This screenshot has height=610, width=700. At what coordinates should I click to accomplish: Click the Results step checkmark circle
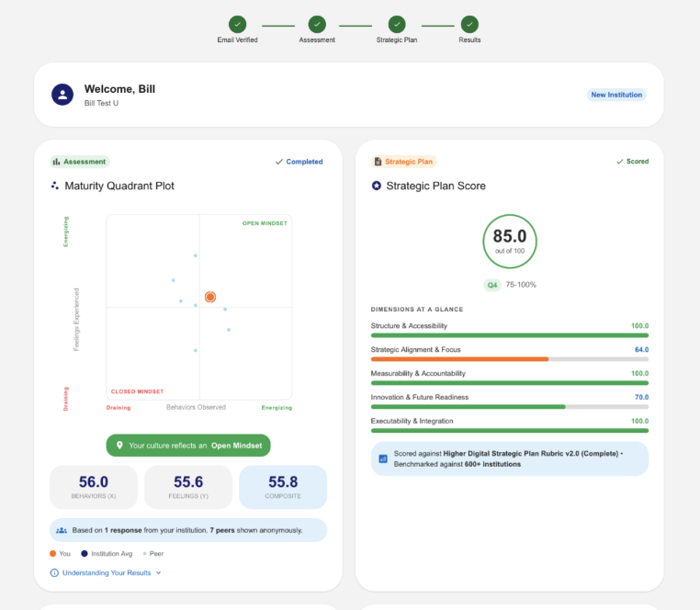point(469,24)
